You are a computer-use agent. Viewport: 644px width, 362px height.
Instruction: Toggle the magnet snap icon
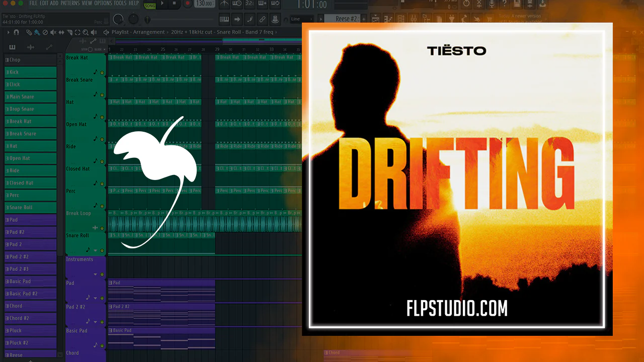[17, 32]
